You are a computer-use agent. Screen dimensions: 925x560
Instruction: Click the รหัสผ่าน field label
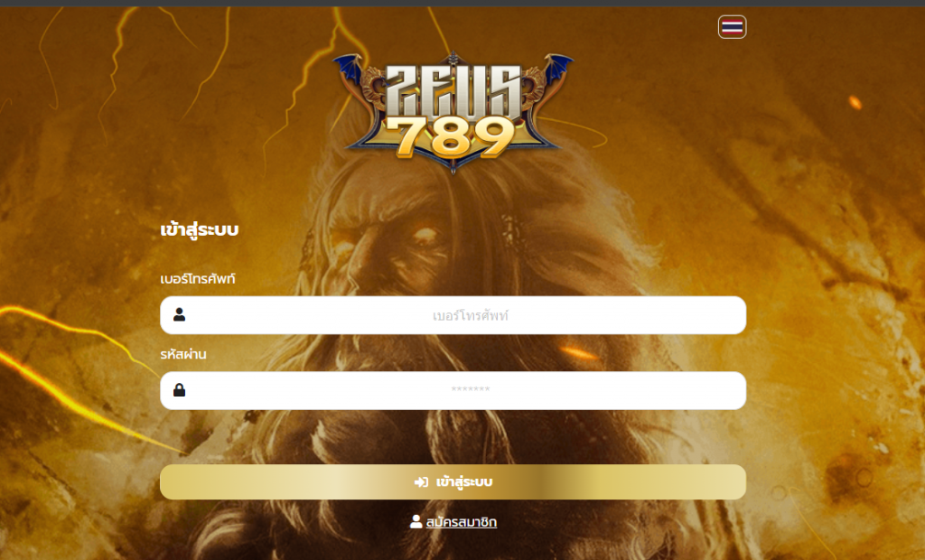pyautogui.click(x=183, y=354)
